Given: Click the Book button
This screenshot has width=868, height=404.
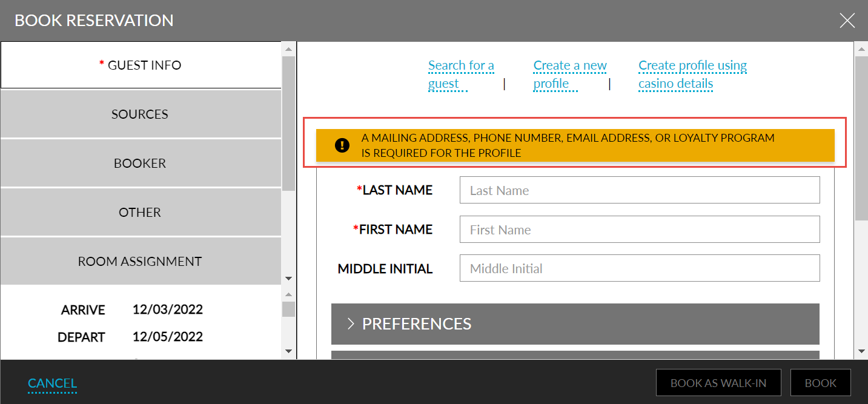Looking at the screenshot, I should (x=821, y=383).
